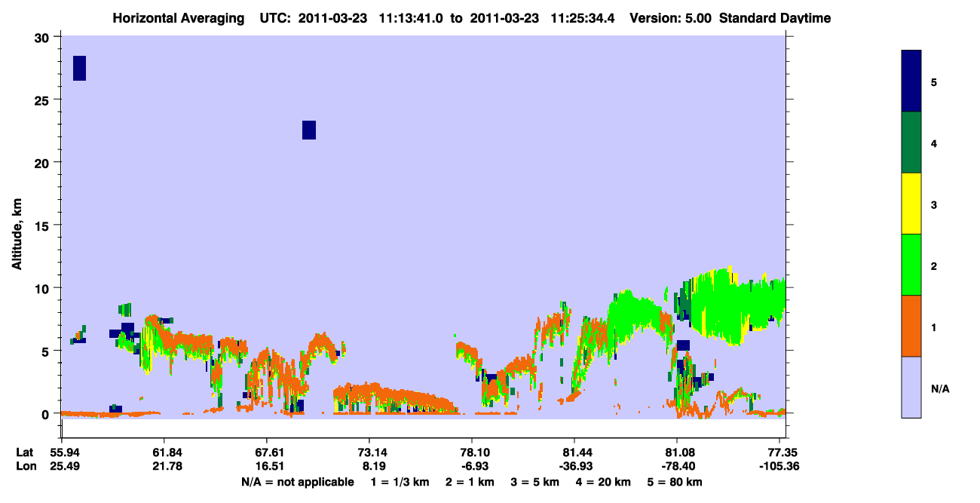
Task: Click the orange level 1 legend swatch
Action: [x=911, y=326]
